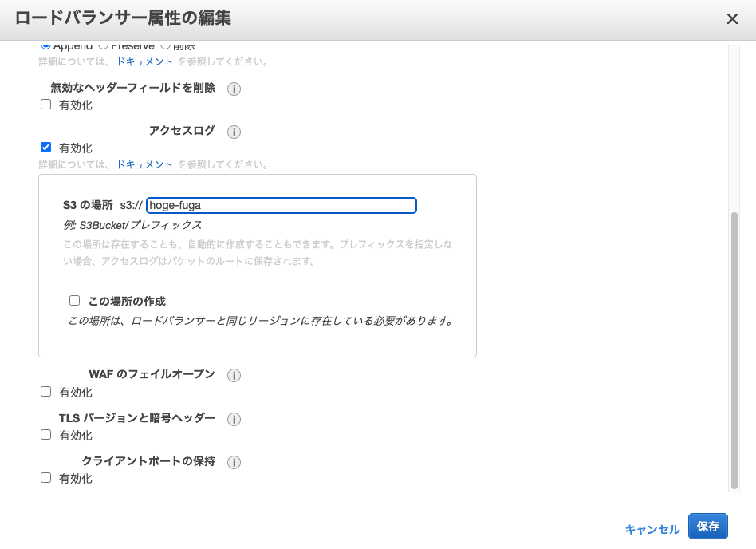Click the TLS バージョンと暗号ヘッダー info icon

(x=234, y=419)
